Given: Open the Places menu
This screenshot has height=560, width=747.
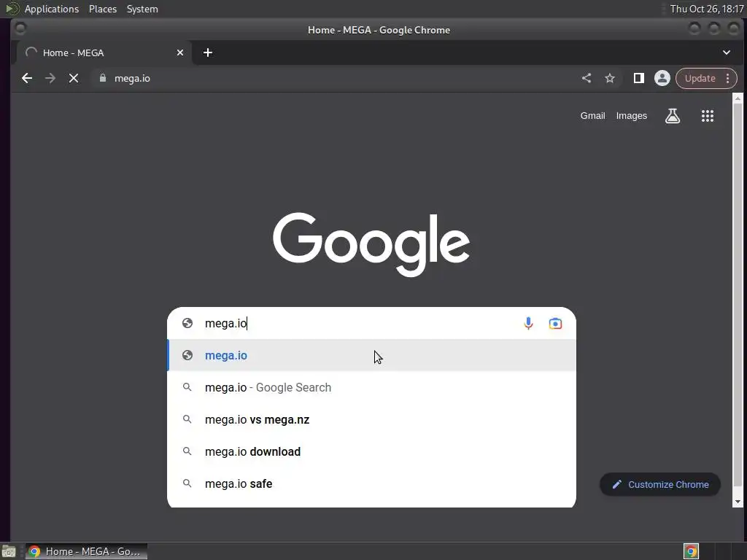Looking at the screenshot, I should tap(102, 9).
